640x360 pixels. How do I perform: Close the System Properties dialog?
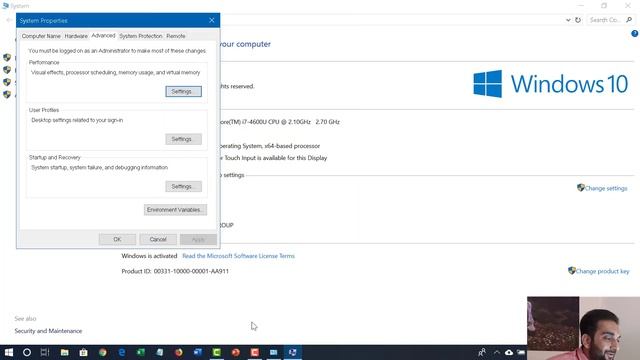click(x=211, y=20)
